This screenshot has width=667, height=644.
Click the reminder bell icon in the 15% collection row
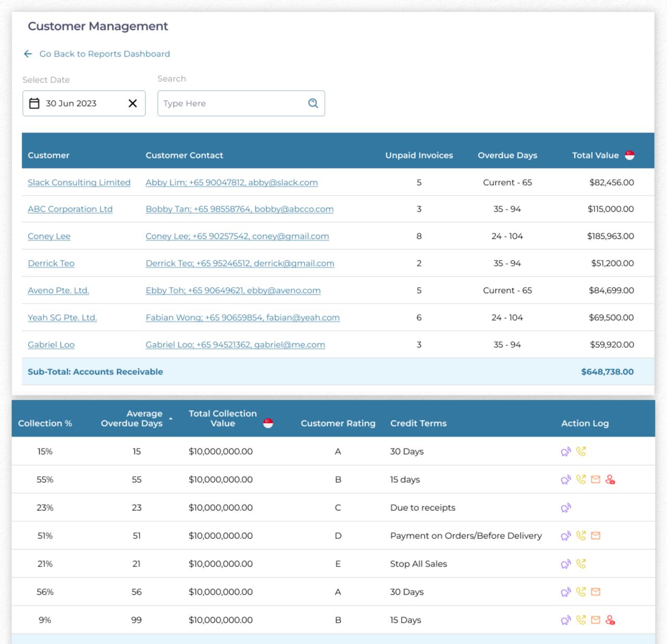(566, 452)
